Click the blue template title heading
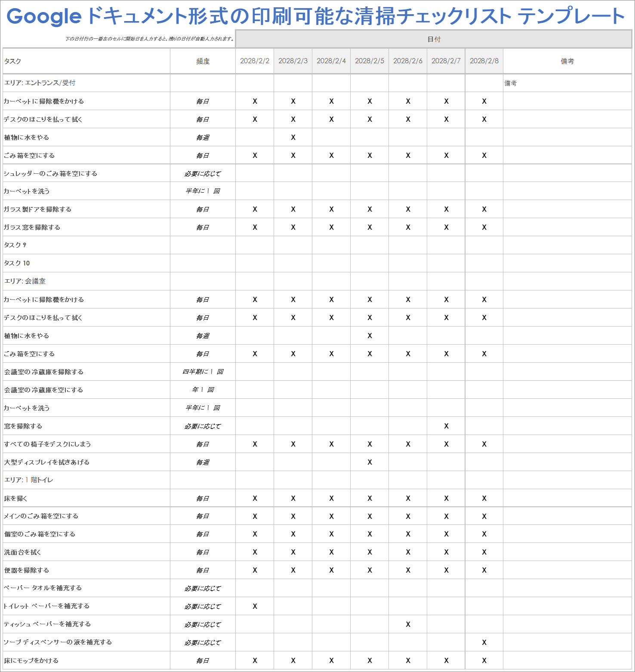The image size is (635, 672). pyautogui.click(x=316, y=16)
